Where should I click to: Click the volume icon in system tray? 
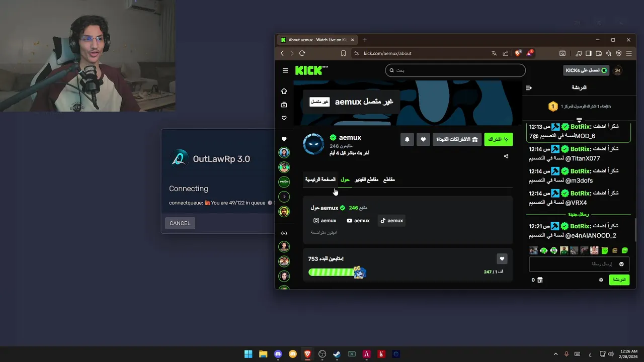point(611,354)
